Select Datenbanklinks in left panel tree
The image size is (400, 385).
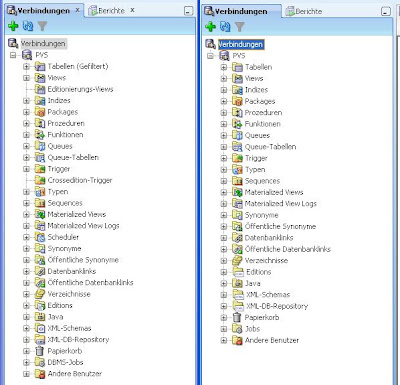pyautogui.click(x=72, y=271)
